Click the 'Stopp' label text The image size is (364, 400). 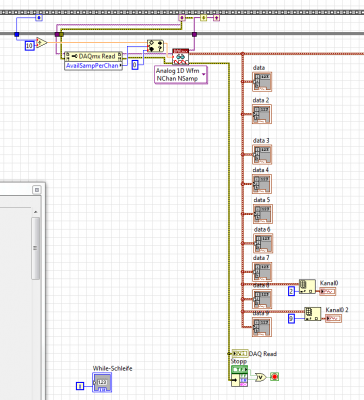[239, 361]
